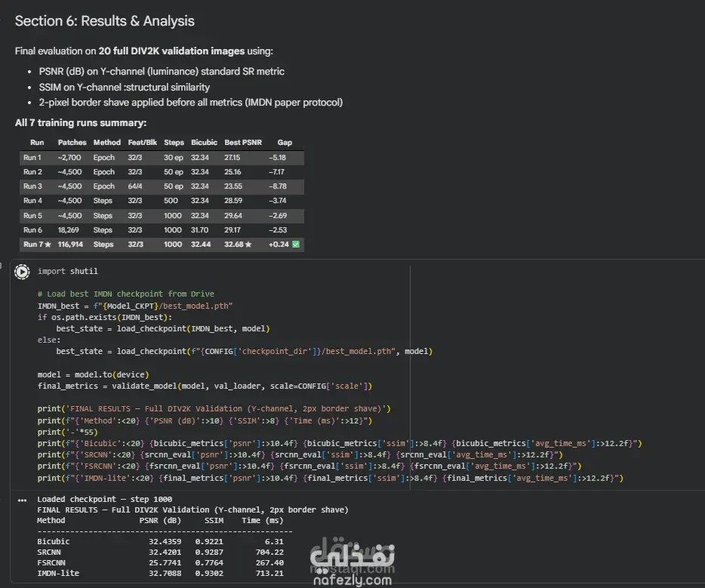Click the 'else:' code line
Viewport: 705px width, 588px height.
coord(49,340)
